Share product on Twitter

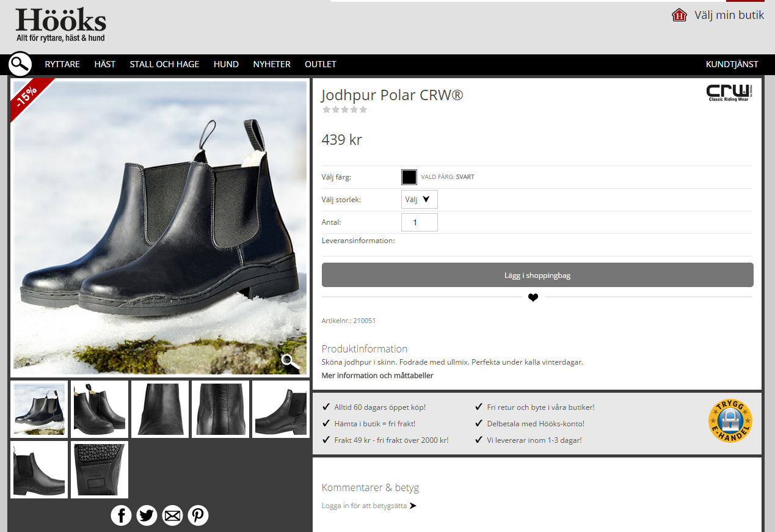(147, 516)
